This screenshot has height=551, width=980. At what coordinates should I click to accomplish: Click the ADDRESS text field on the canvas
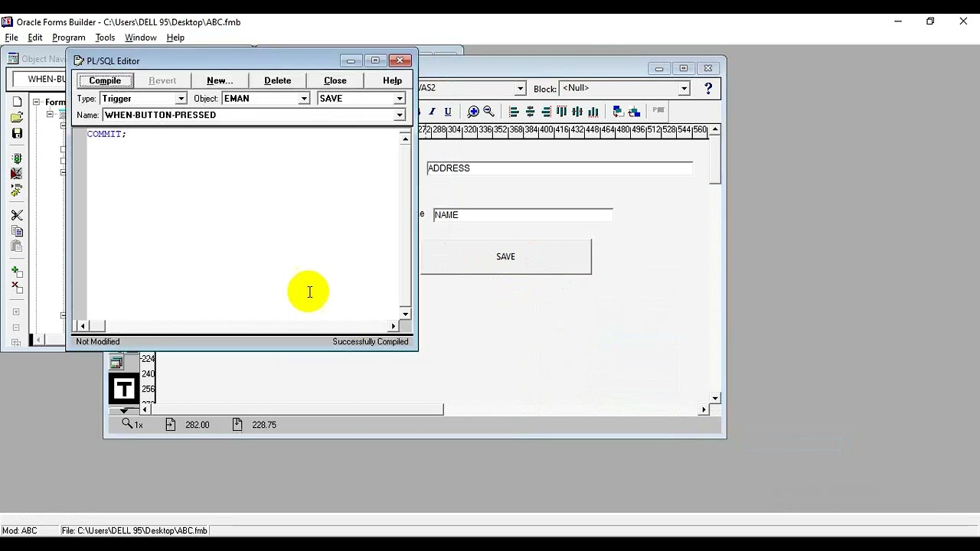click(x=560, y=168)
